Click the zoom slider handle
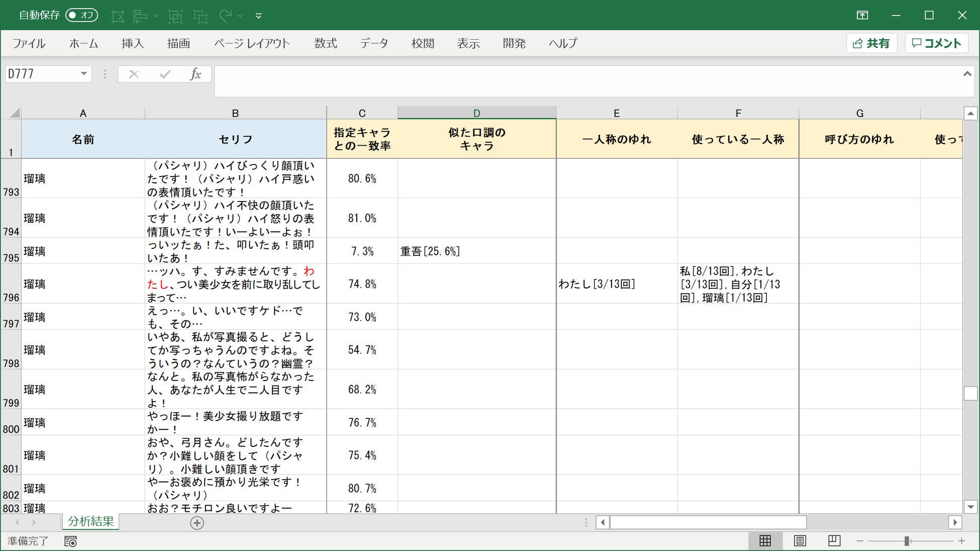Screen dimensions: 980x551 907,541
